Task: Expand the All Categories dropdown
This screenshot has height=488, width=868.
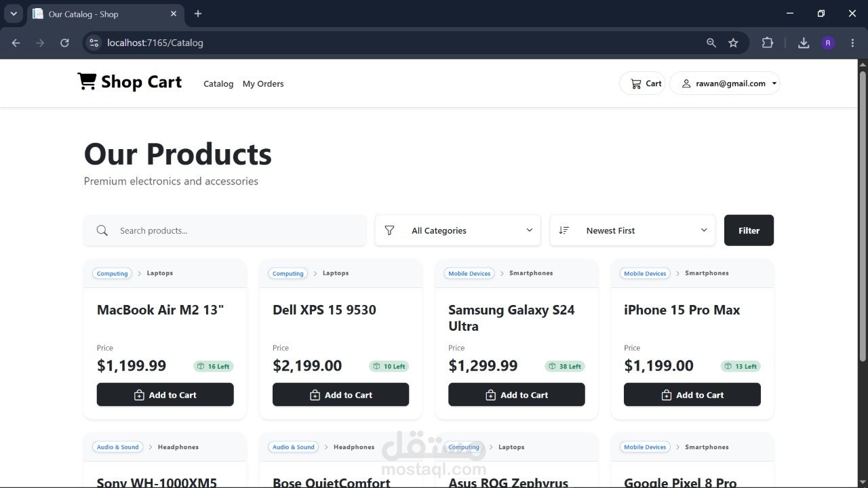Action: 458,230
